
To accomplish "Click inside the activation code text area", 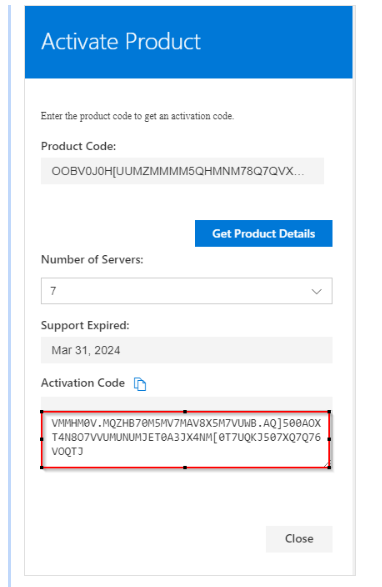I will coord(186,440).
